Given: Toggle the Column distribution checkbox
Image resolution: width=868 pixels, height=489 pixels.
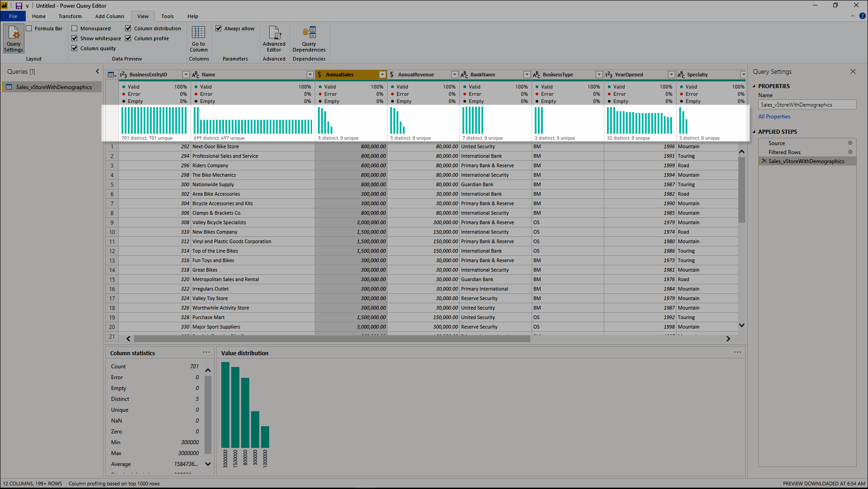Looking at the screenshot, I should click(x=128, y=28).
